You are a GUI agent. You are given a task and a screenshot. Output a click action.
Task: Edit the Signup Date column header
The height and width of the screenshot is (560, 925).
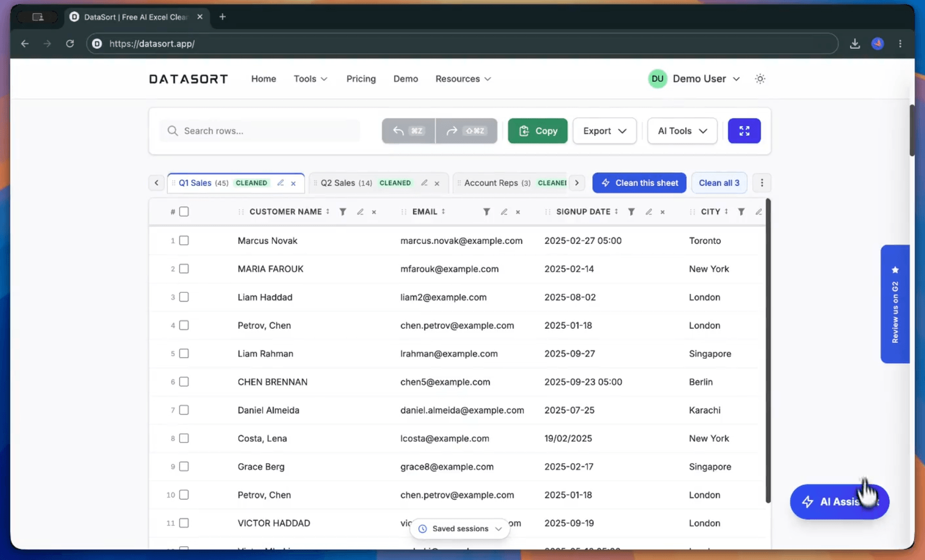649,211
